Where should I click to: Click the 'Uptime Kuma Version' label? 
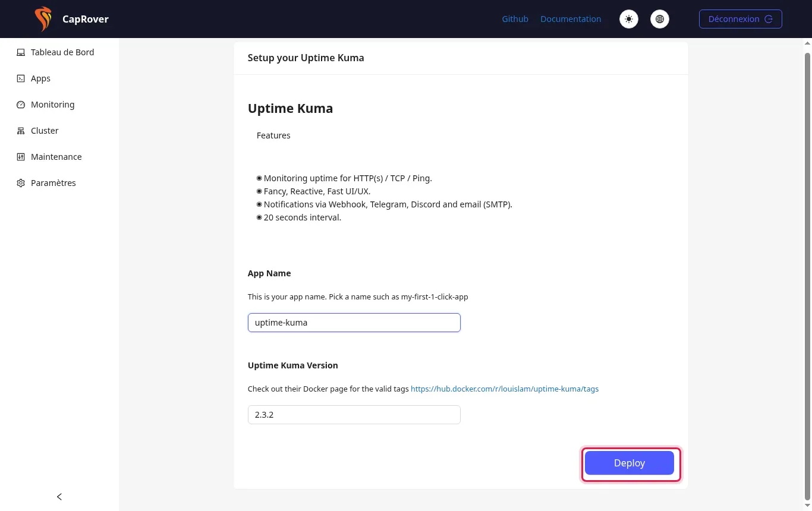point(293,365)
